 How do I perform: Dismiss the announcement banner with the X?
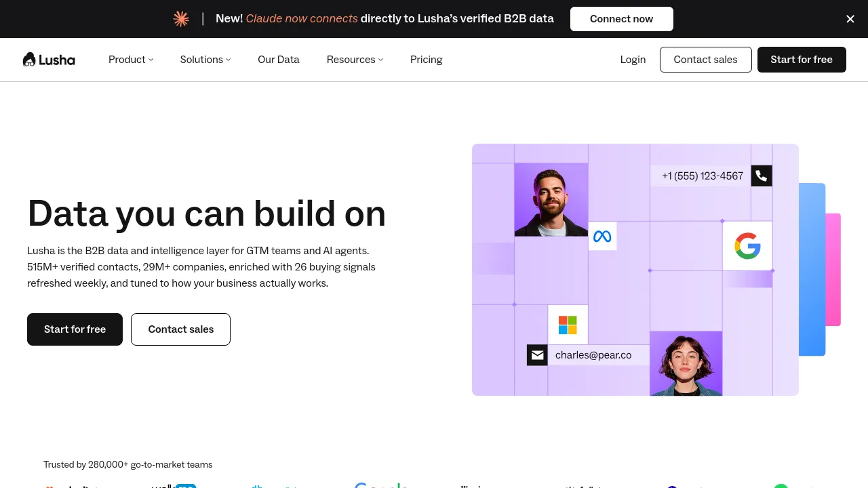tap(850, 19)
